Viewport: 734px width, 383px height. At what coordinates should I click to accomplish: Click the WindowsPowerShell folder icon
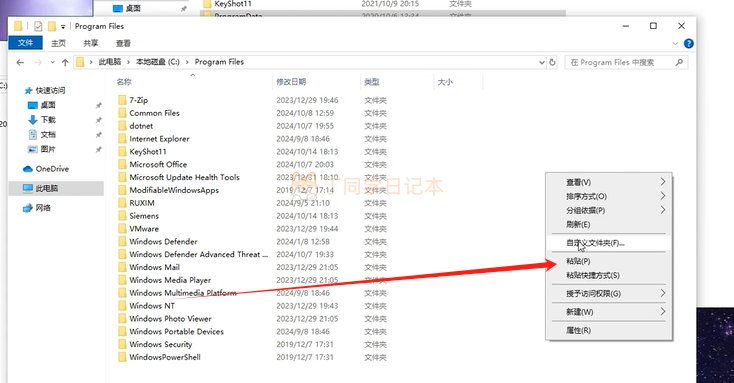coord(122,357)
